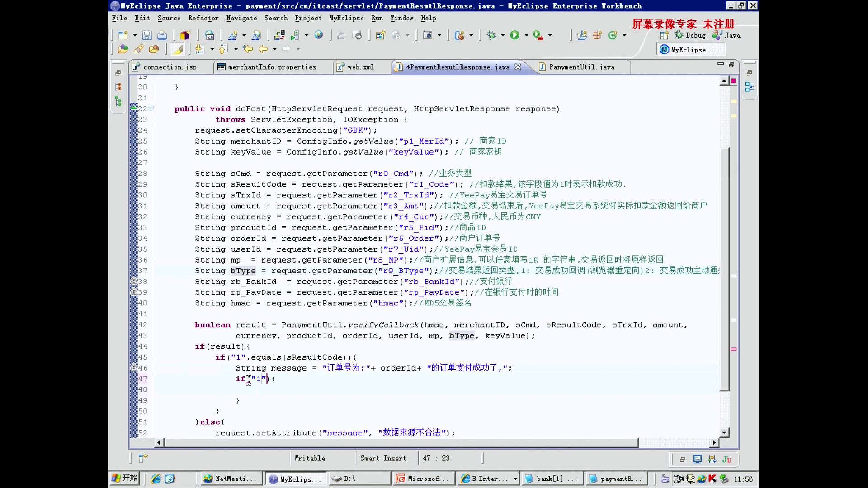Viewport: 868px width, 488px height.
Task: Expand Debug configurations dropdown arrow
Action: pyautogui.click(x=503, y=35)
